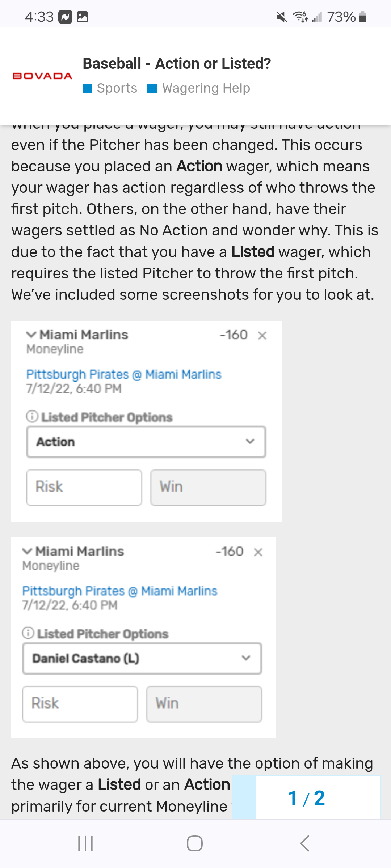391x868 pixels.
Task: Open the Sports category tag
Action: 110,88
